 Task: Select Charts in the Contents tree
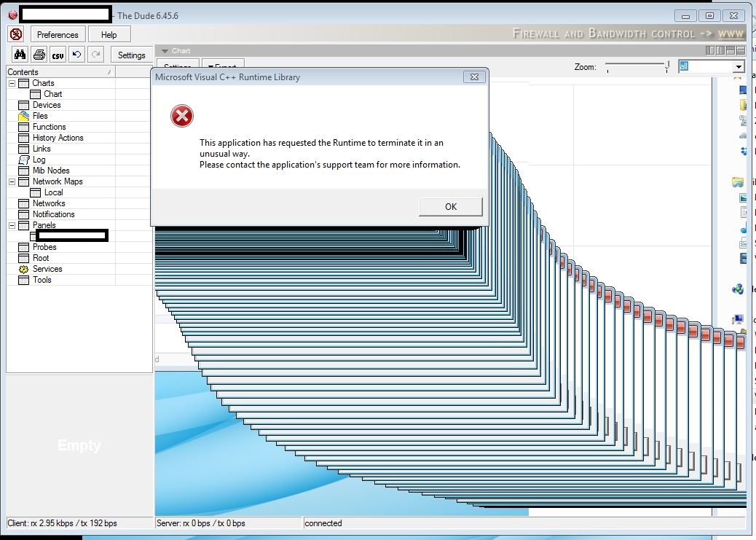click(44, 83)
